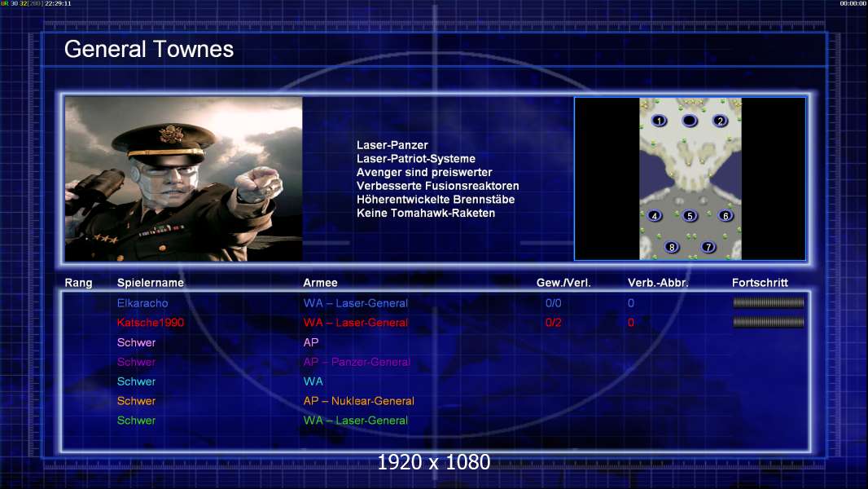
Task: Click Höherentwickelte Brennstäbe line
Action: coord(436,200)
